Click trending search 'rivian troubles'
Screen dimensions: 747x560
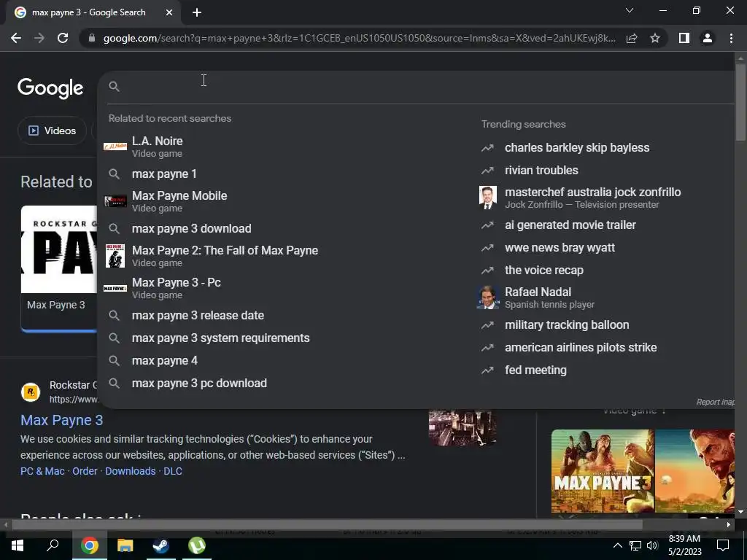pyautogui.click(x=541, y=170)
